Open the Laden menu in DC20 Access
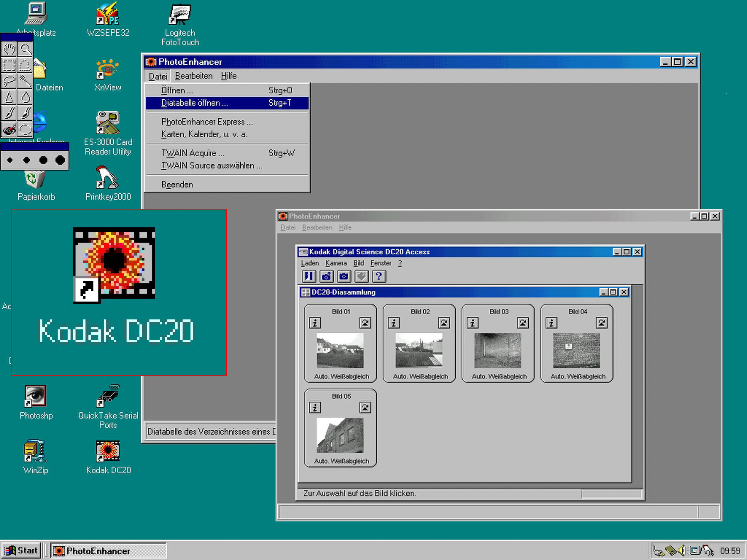This screenshot has height=560, width=747. [310, 263]
